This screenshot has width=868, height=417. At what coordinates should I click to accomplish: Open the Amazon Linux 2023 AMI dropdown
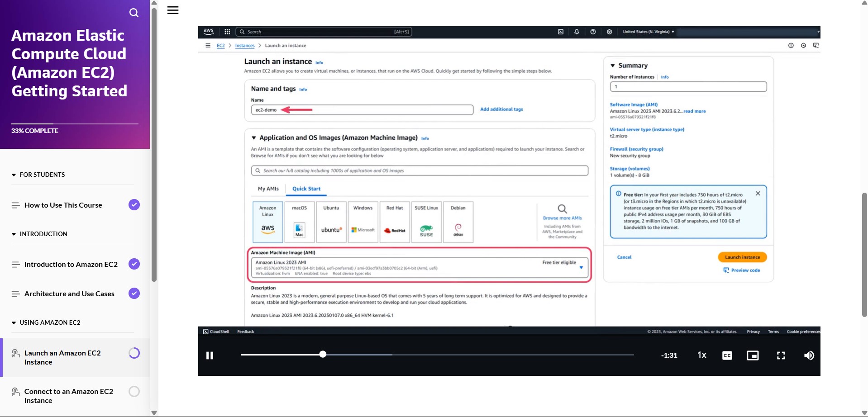tap(420, 268)
